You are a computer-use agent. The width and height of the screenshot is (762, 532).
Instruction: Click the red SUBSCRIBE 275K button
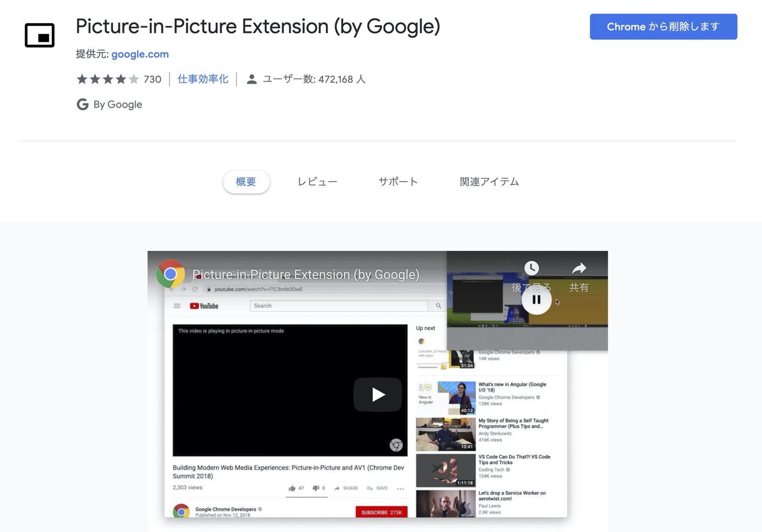coord(381,512)
